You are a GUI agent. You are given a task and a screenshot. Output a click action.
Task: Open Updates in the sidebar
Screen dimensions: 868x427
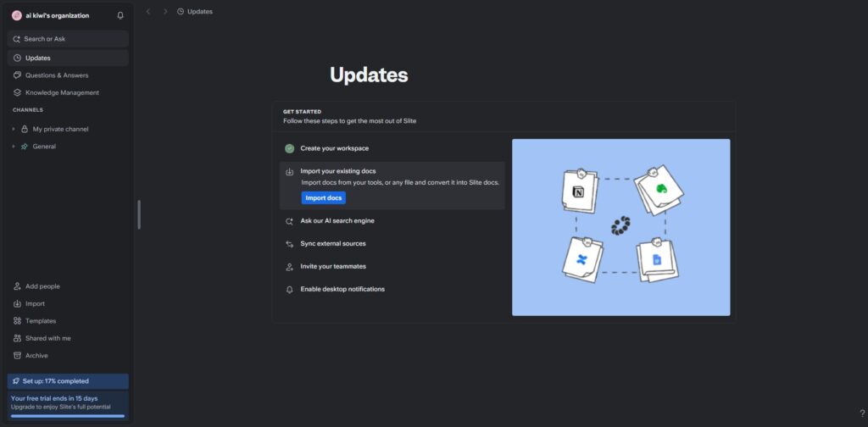[68, 58]
